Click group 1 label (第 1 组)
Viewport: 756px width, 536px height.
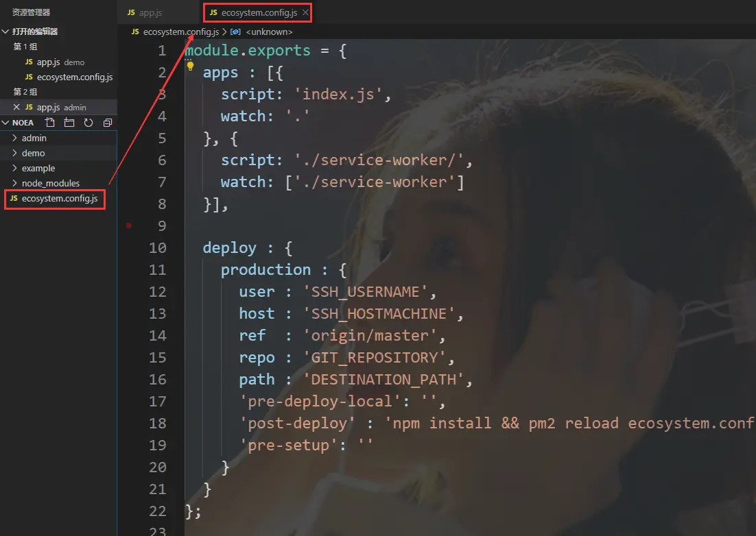25,47
